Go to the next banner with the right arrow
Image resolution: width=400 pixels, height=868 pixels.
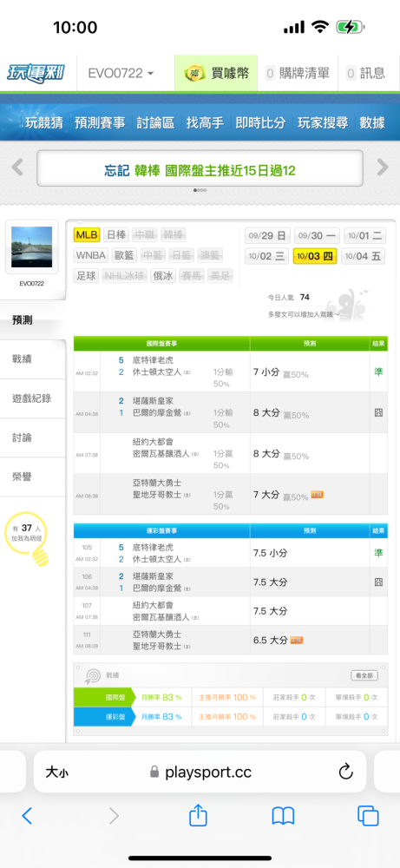383,167
